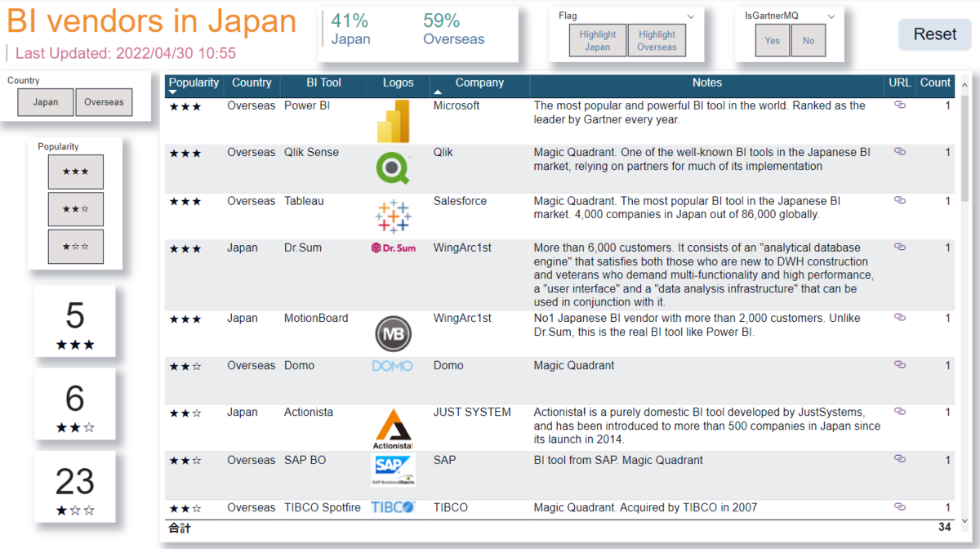This screenshot has height=549, width=980.
Task: Select the one-star Popularity slicer button
Action: (x=75, y=246)
